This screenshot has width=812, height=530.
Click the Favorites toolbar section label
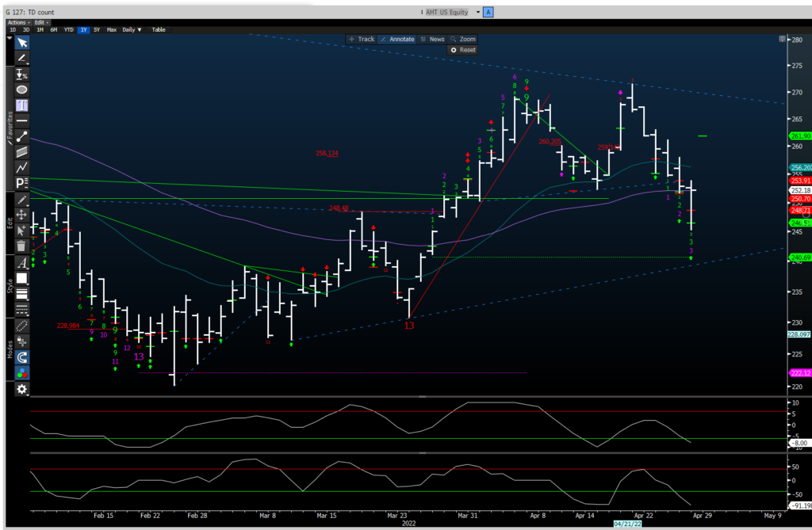point(10,128)
